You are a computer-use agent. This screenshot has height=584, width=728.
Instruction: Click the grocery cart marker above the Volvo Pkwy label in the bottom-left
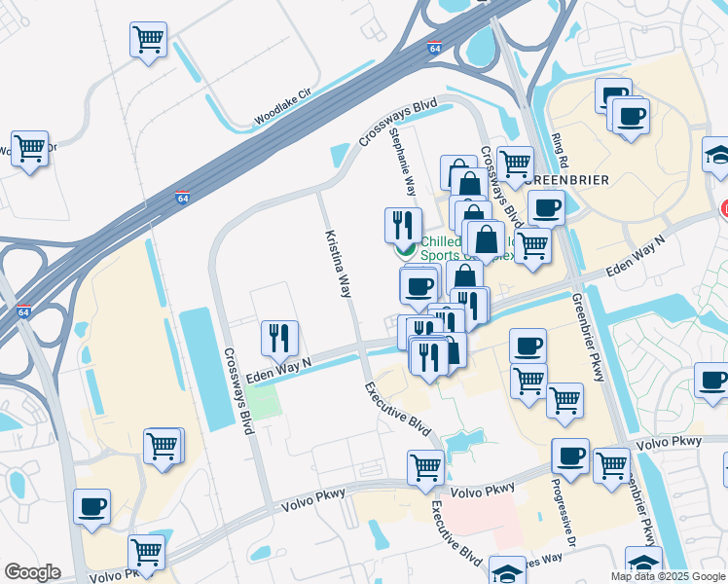(146, 554)
